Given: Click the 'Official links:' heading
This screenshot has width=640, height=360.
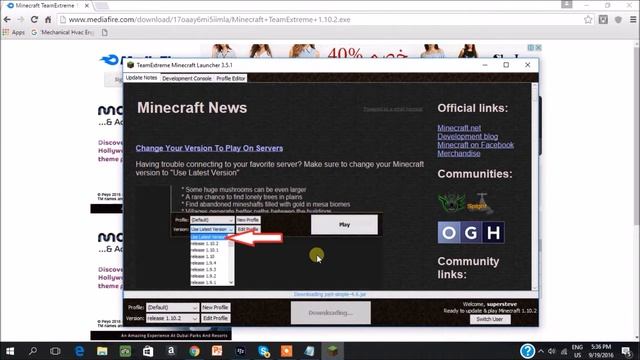Looking at the screenshot, I should pos(473,108).
